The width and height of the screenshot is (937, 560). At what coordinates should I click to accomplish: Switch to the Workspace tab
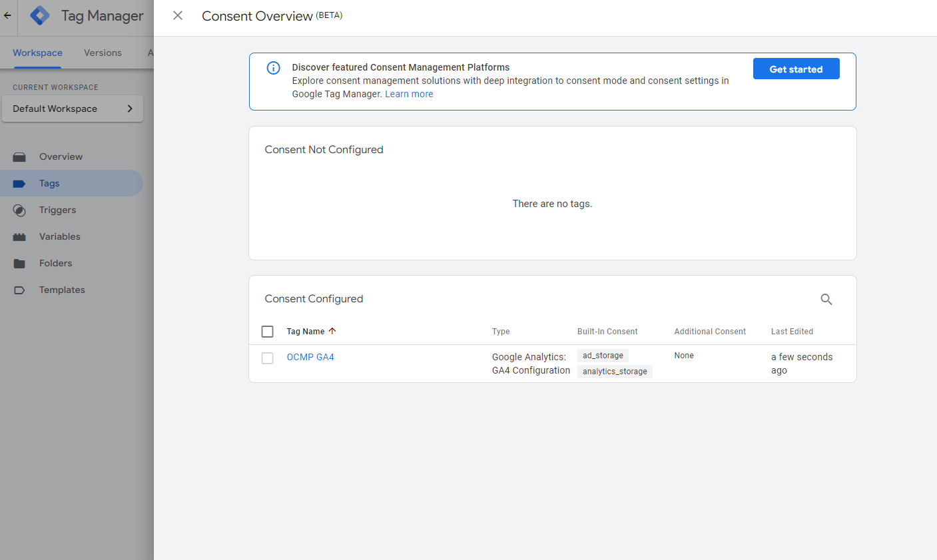(x=37, y=53)
